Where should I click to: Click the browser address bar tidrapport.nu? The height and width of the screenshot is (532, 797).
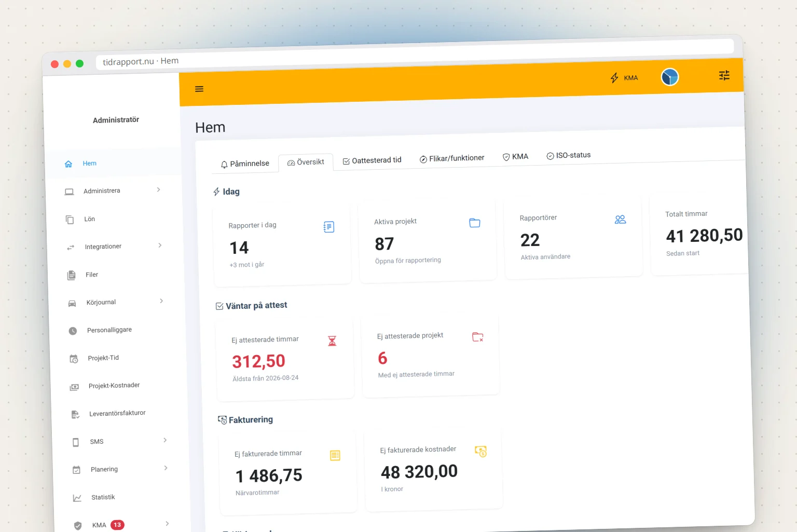point(415,53)
